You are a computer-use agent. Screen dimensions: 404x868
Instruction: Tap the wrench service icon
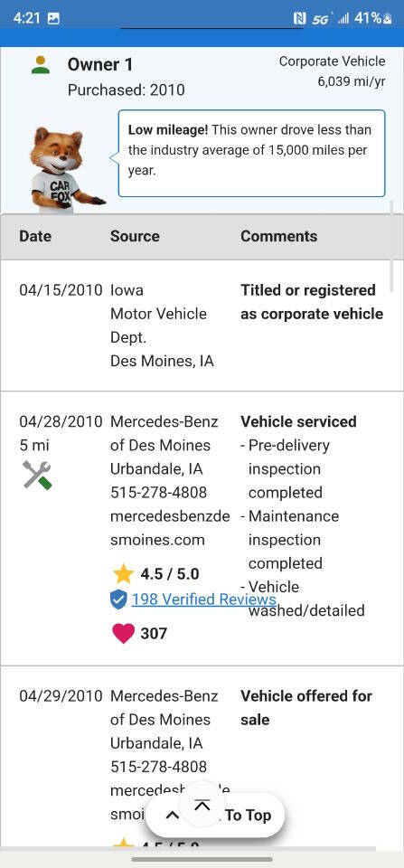pos(37,475)
